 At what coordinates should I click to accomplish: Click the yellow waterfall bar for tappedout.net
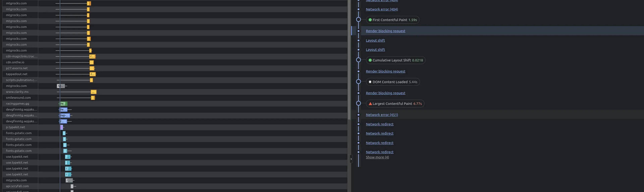point(93,74)
